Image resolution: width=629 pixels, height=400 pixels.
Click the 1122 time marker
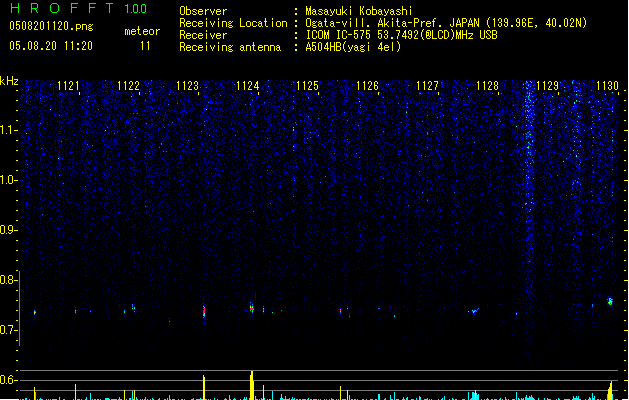tap(128, 86)
